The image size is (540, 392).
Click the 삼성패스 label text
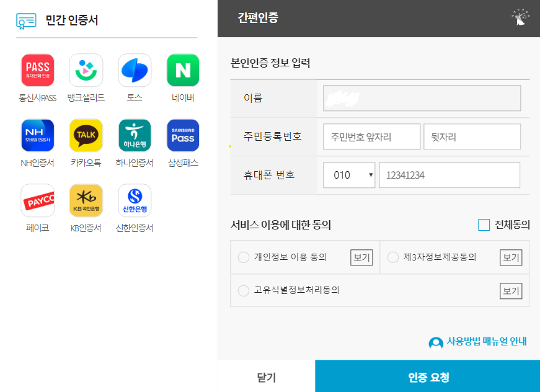coord(183,163)
